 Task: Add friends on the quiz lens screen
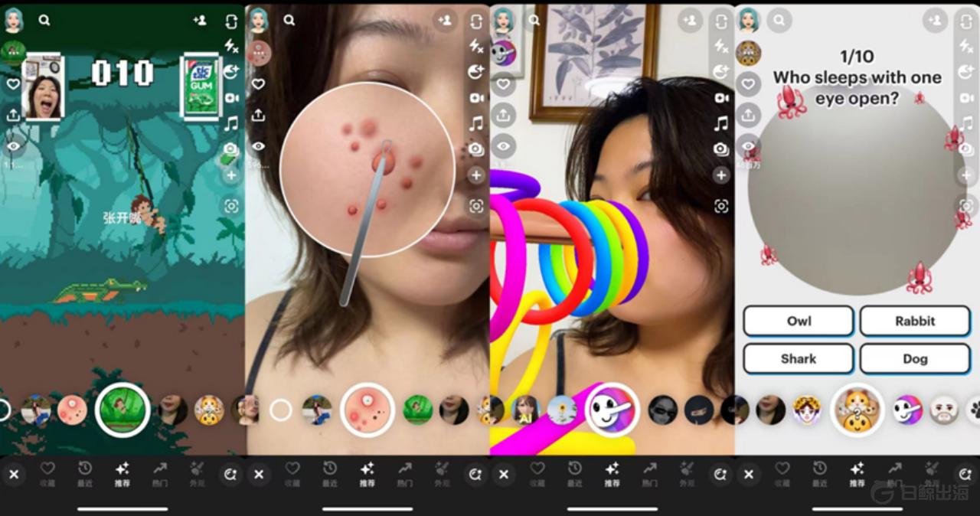pos(934,21)
